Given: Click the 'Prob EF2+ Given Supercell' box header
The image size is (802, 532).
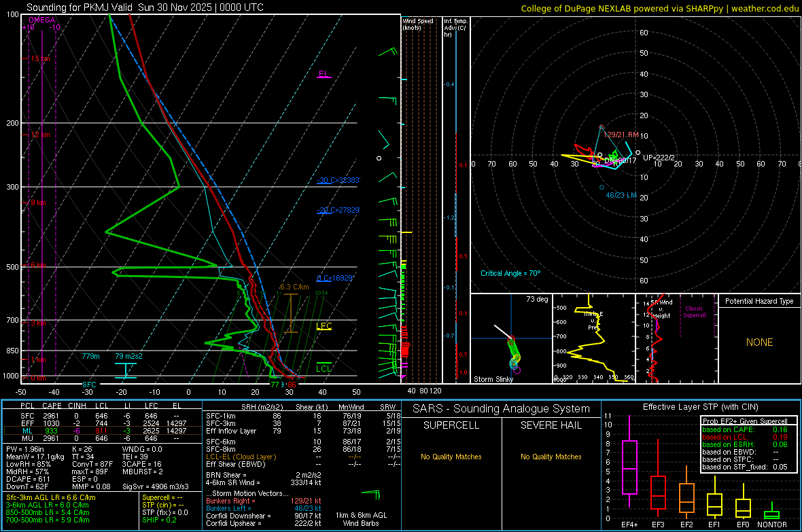Looking at the screenshot, I should [x=745, y=421].
